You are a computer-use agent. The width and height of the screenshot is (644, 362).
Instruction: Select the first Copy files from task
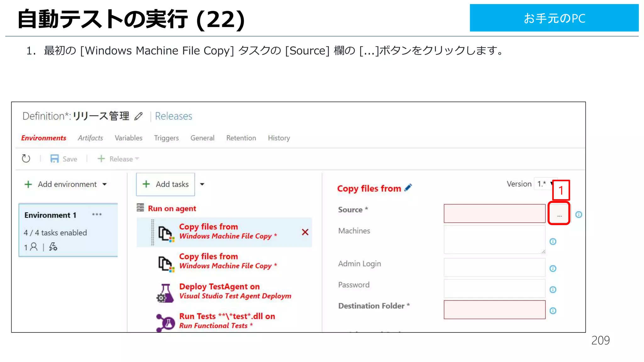224,232
